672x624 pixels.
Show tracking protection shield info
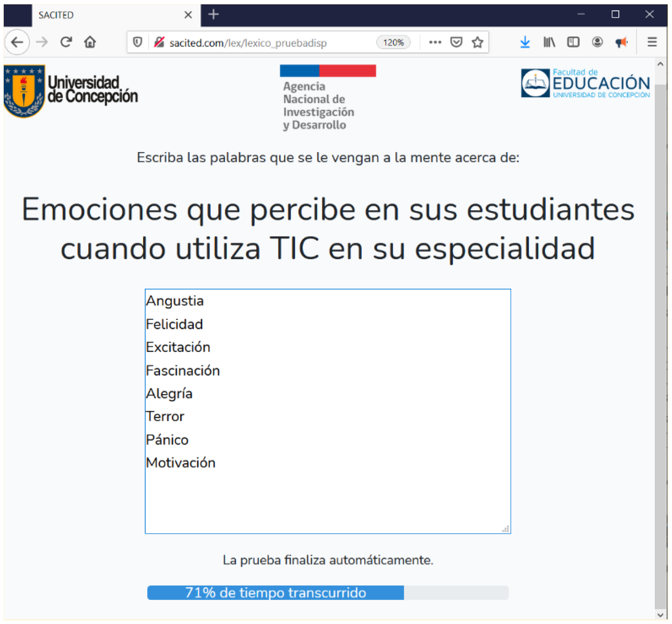(137, 43)
